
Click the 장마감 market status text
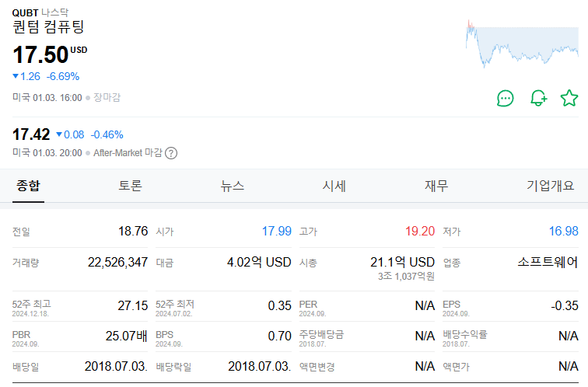107,97
